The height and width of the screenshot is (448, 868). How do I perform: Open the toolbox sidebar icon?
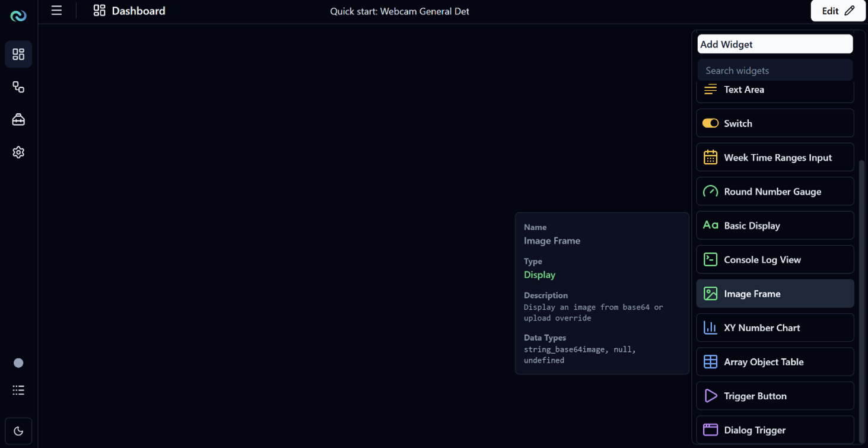point(18,120)
